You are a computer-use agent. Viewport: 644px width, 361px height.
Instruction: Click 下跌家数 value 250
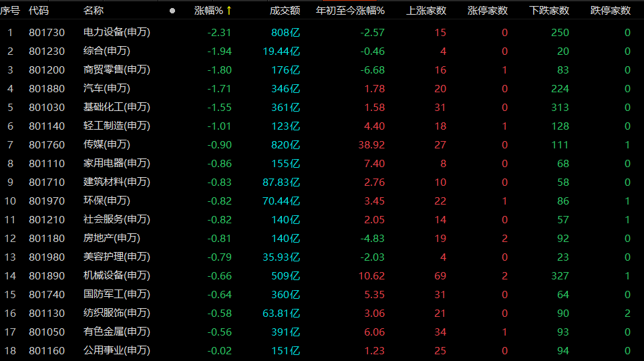point(560,33)
